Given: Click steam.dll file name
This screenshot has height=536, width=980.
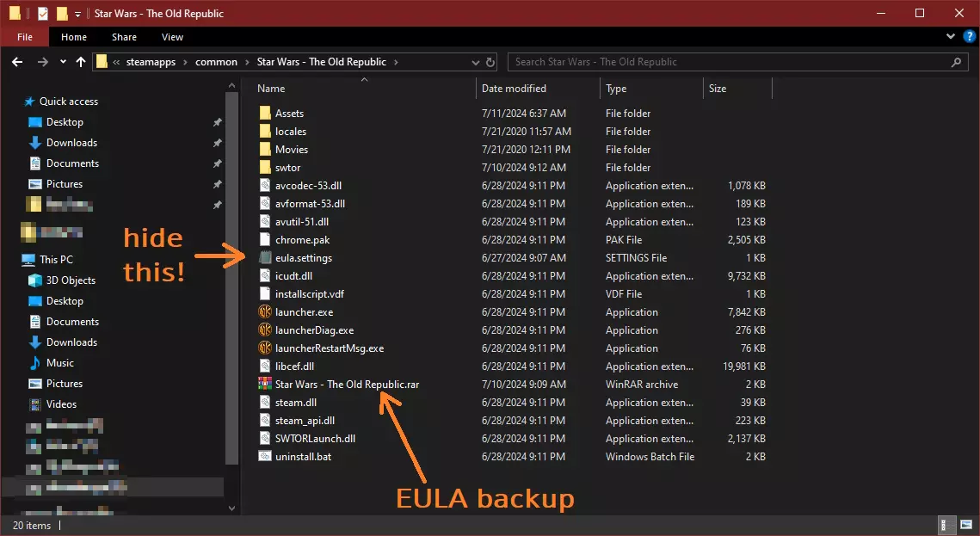Looking at the screenshot, I should (x=296, y=403).
